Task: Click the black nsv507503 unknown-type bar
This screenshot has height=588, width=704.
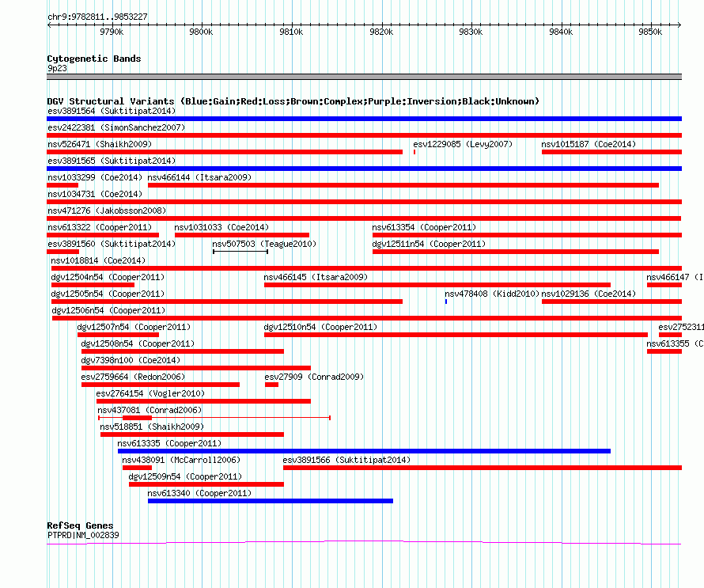Action: 240,252
